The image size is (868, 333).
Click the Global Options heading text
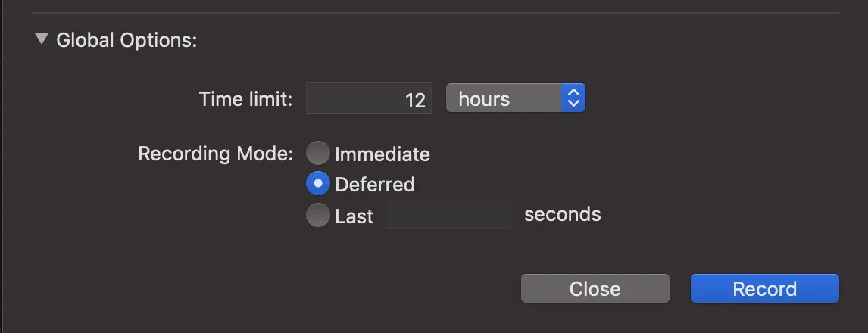pyautogui.click(x=126, y=40)
